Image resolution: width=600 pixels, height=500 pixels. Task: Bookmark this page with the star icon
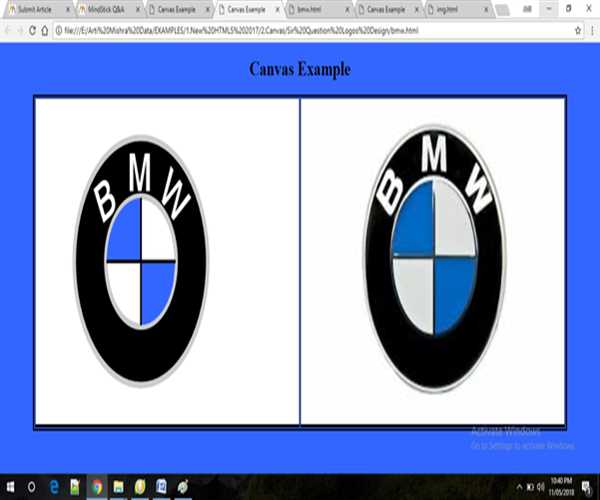point(578,31)
